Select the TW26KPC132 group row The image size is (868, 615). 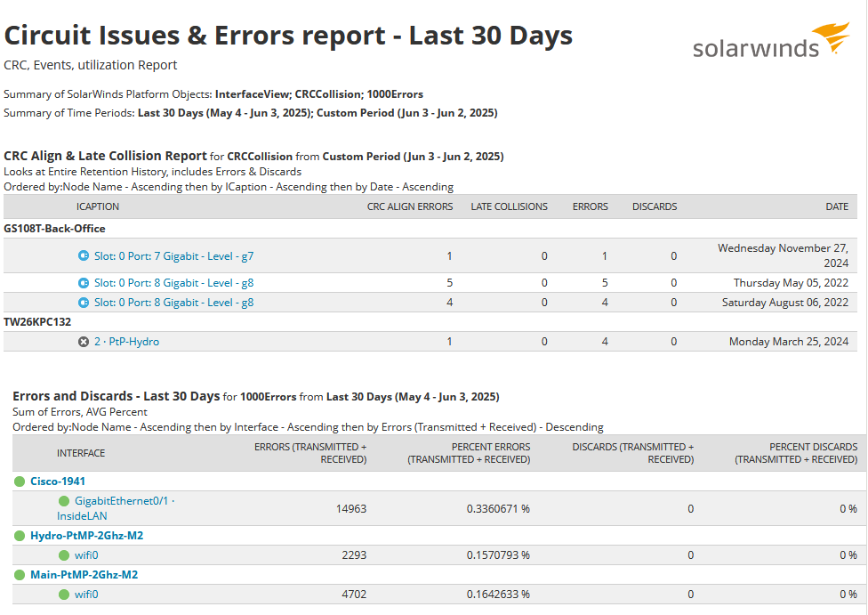[x=430, y=322]
